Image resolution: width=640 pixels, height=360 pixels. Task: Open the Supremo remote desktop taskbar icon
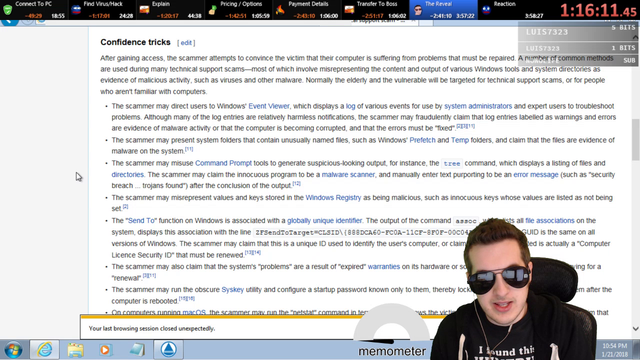[x=168, y=349]
